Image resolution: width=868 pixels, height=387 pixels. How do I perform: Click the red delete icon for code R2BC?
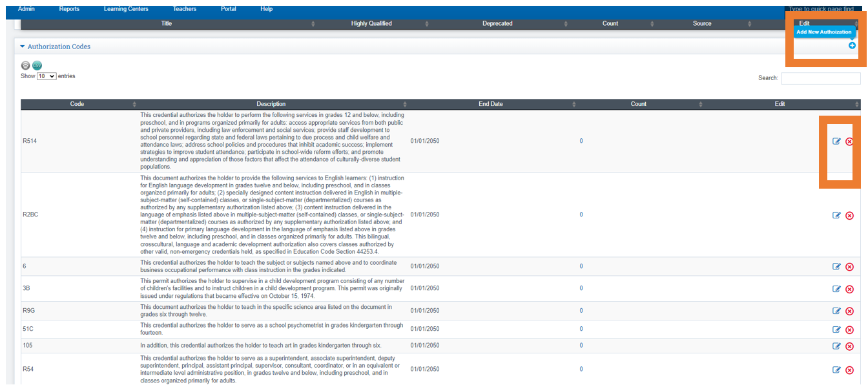pyautogui.click(x=850, y=215)
